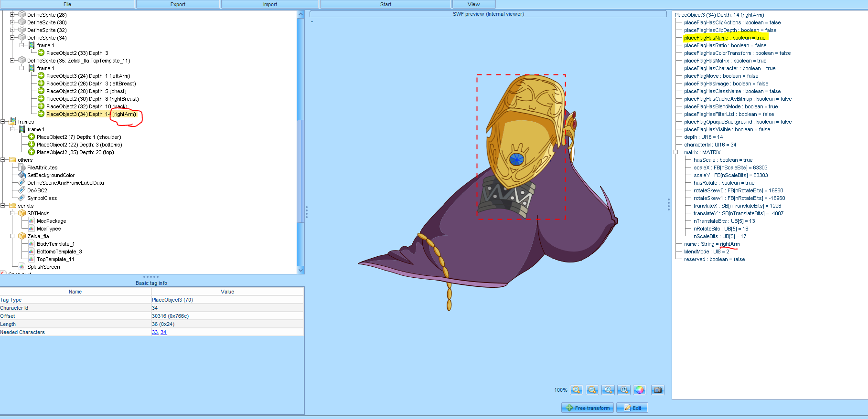This screenshot has height=419, width=868.
Task: Open the Import menu tab
Action: point(270,4)
